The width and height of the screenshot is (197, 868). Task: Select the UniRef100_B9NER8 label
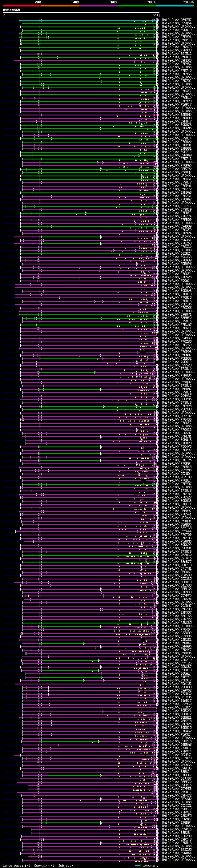176,60
